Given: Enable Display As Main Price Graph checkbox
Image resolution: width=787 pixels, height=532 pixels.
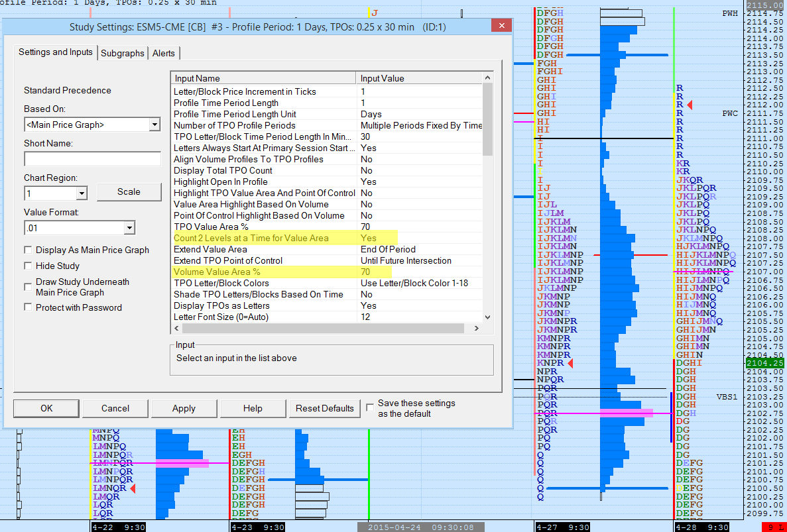Looking at the screenshot, I should pos(28,250).
